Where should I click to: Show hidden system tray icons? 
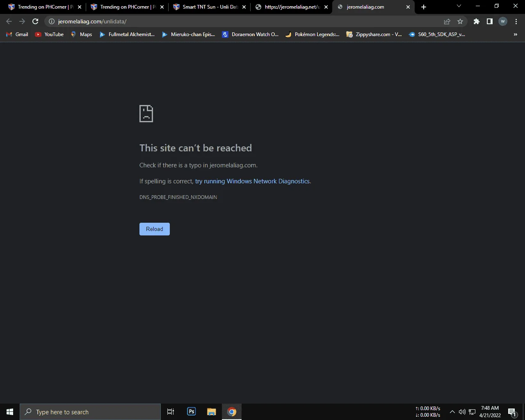tap(452, 412)
